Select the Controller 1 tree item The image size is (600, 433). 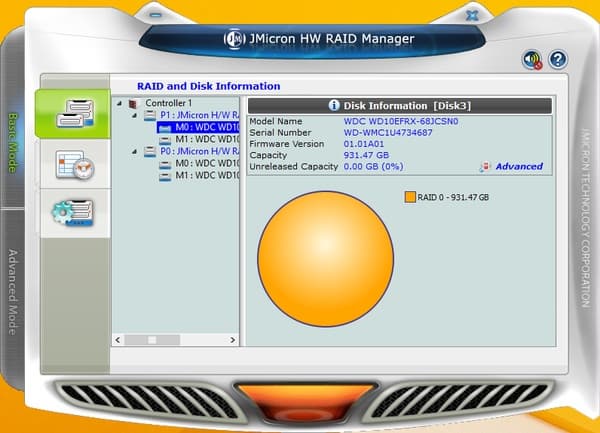pyautogui.click(x=168, y=103)
